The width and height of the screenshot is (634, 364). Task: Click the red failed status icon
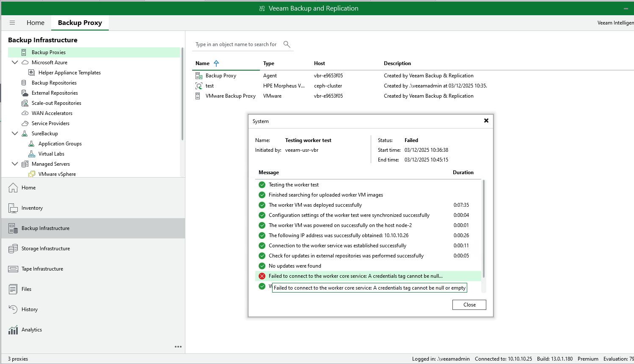(262, 276)
